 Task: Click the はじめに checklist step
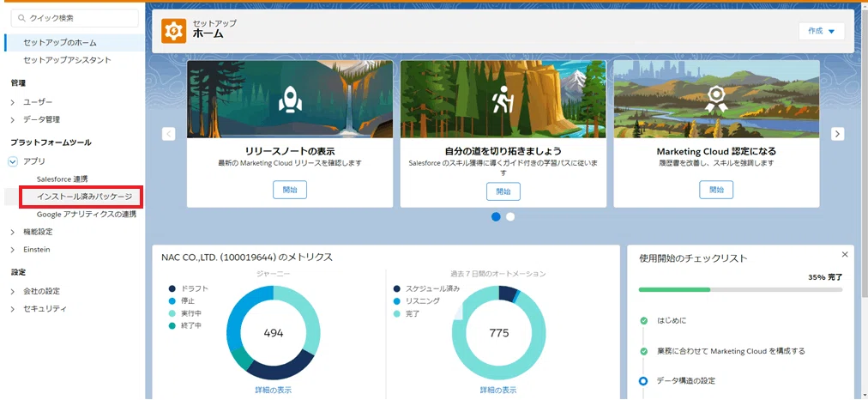pos(672,321)
